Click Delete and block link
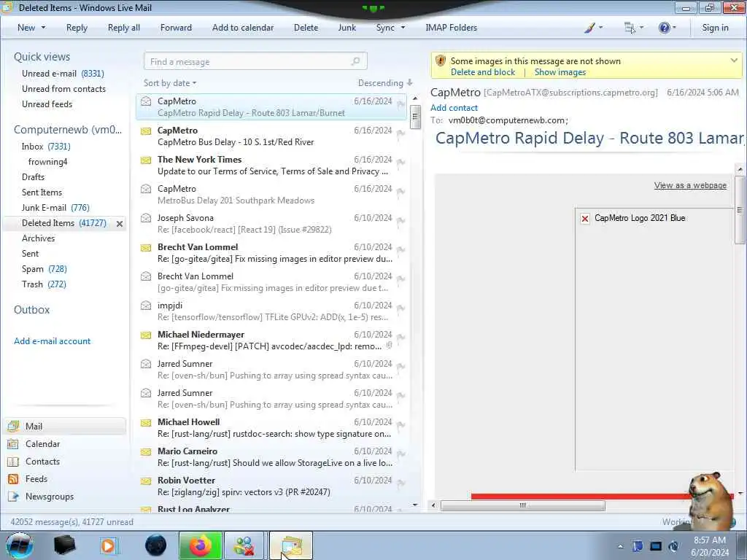Screen dimensions: 747x560 click(x=483, y=72)
